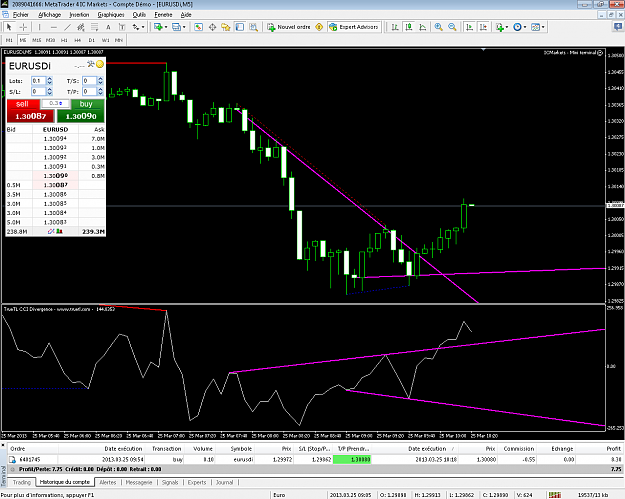Viewport: 625px width, 499px height.
Task: Toggle chart shift
Action: pyautogui.click(x=483, y=27)
